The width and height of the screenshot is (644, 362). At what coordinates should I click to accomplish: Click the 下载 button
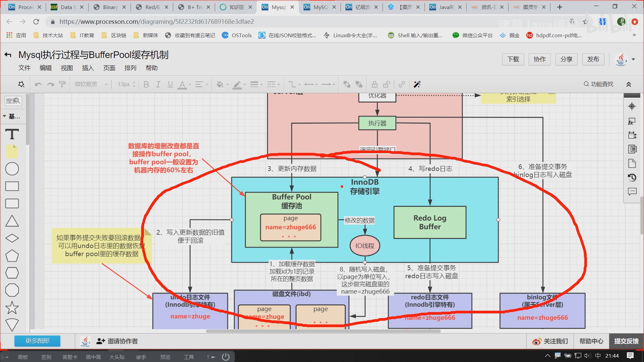click(x=513, y=59)
